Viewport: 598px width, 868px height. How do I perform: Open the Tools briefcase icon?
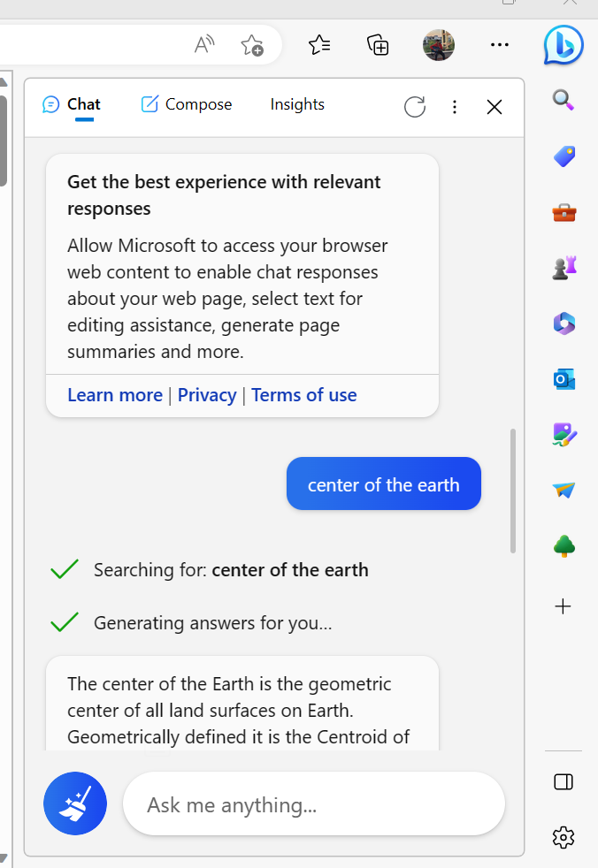pos(563,212)
